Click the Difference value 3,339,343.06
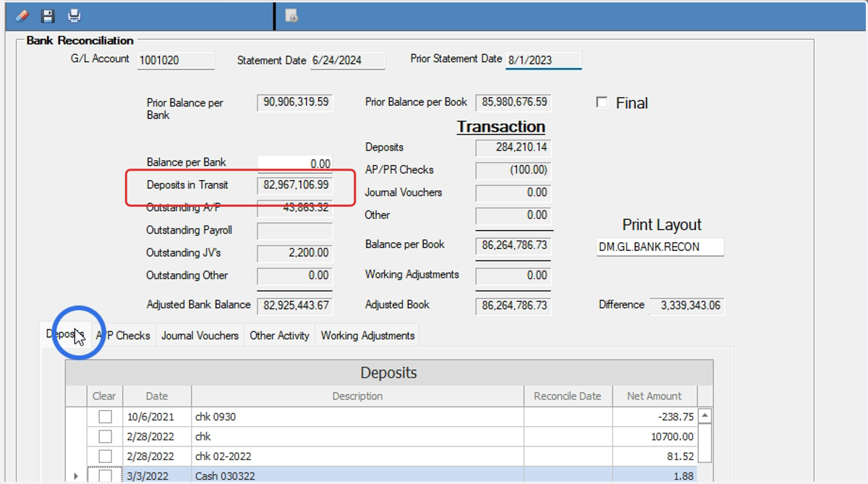This screenshot has height=484, width=868. pos(687,305)
